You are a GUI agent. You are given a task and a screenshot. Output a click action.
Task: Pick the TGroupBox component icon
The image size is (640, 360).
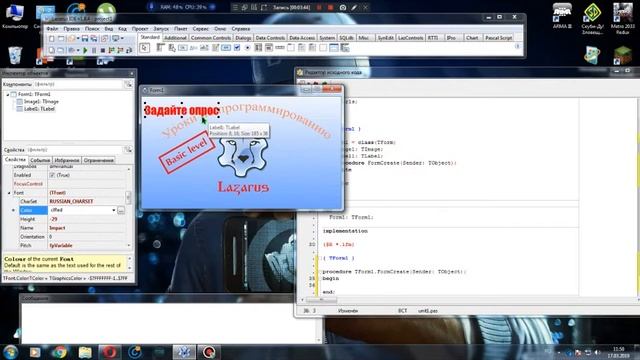[291, 48]
